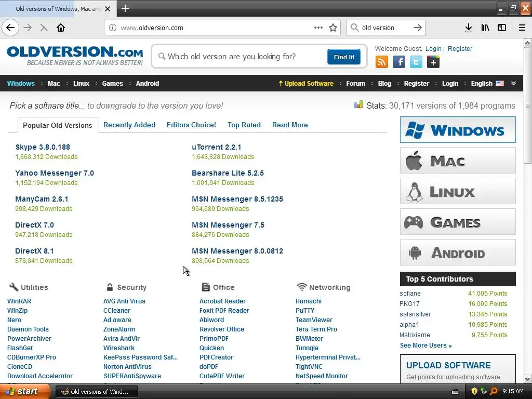Open a new tab with plus button
This screenshot has height=399, width=532.
(125, 8)
